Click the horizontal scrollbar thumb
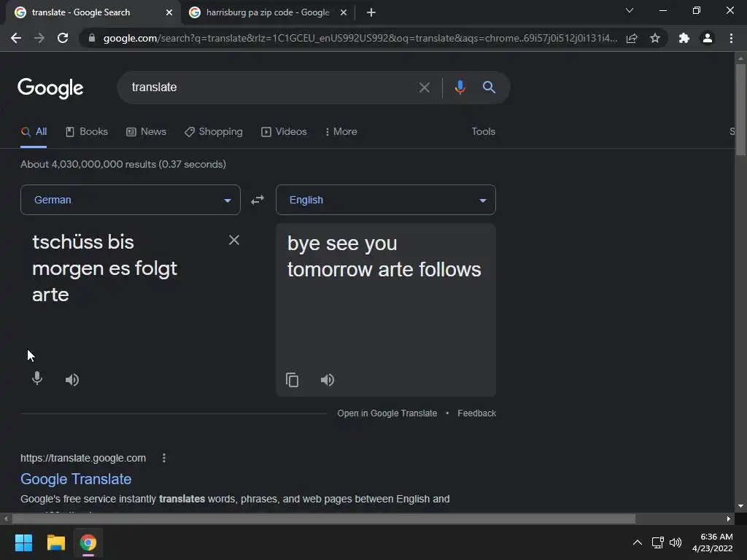 coord(323,518)
